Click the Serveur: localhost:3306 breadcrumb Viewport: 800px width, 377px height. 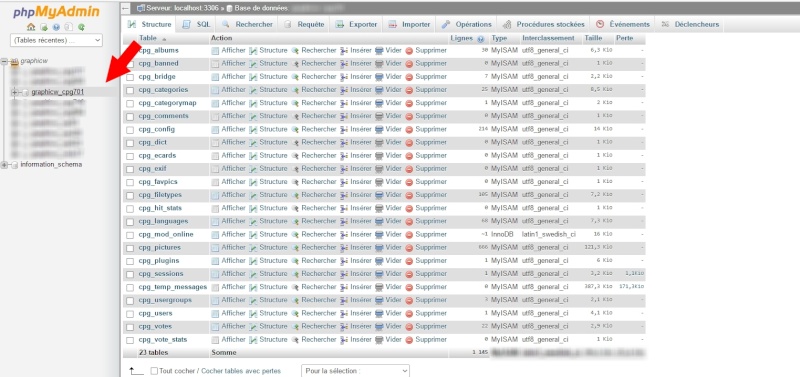tap(181, 8)
